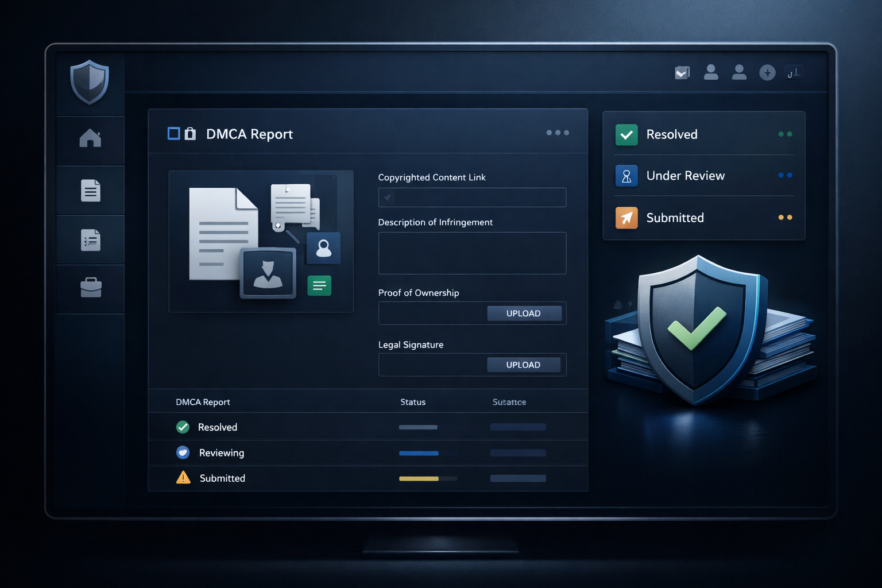Open the Home page from the sidebar
Image resolution: width=882 pixels, height=588 pixels.
[x=90, y=138]
